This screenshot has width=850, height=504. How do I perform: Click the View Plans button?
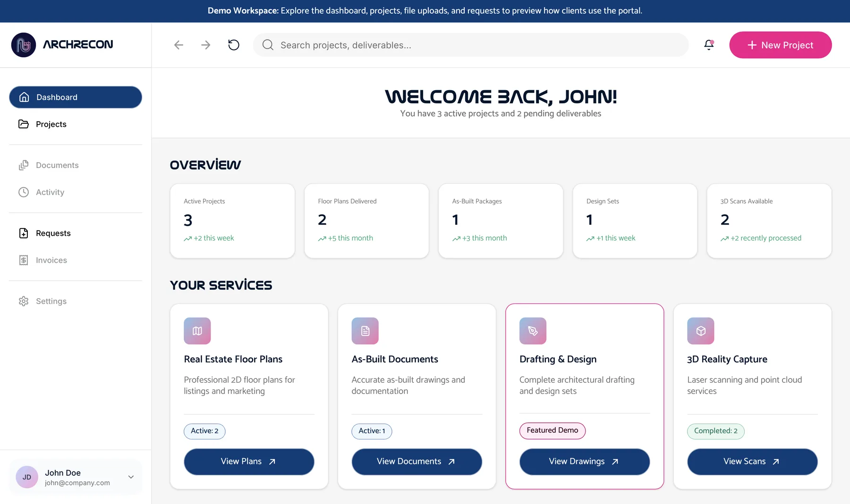click(249, 462)
